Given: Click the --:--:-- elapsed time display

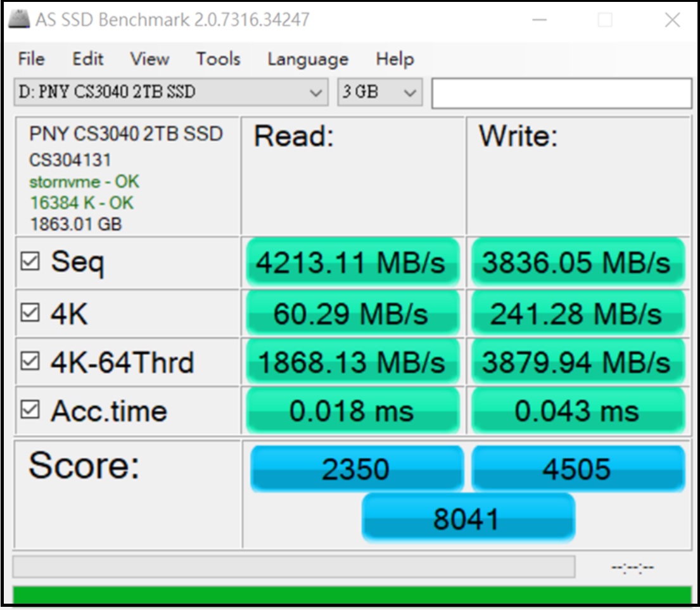Looking at the screenshot, I should pyautogui.click(x=633, y=568).
